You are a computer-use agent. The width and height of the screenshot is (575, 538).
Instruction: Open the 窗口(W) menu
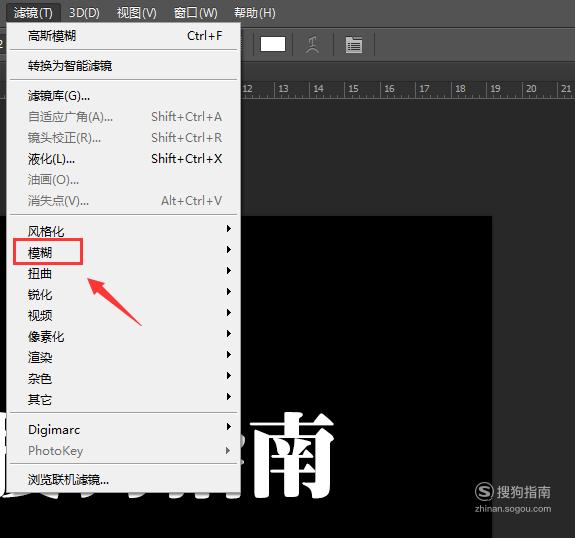[195, 13]
